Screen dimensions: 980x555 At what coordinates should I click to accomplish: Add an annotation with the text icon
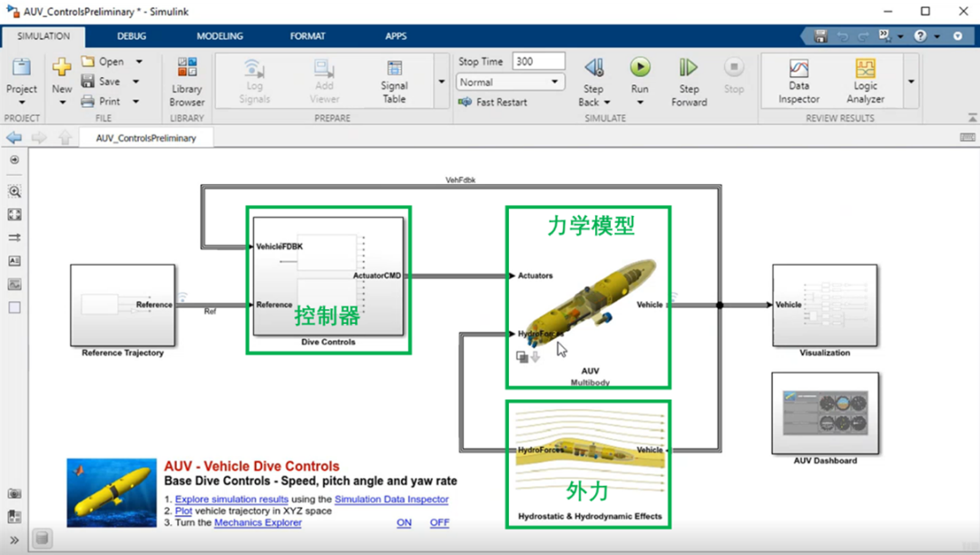pyautogui.click(x=15, y=261)
